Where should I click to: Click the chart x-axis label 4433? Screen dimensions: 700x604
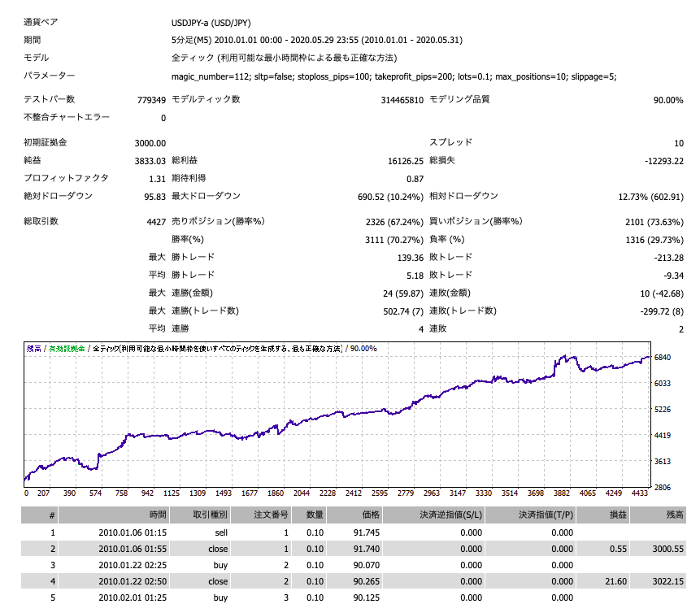[x=639, y=493]
